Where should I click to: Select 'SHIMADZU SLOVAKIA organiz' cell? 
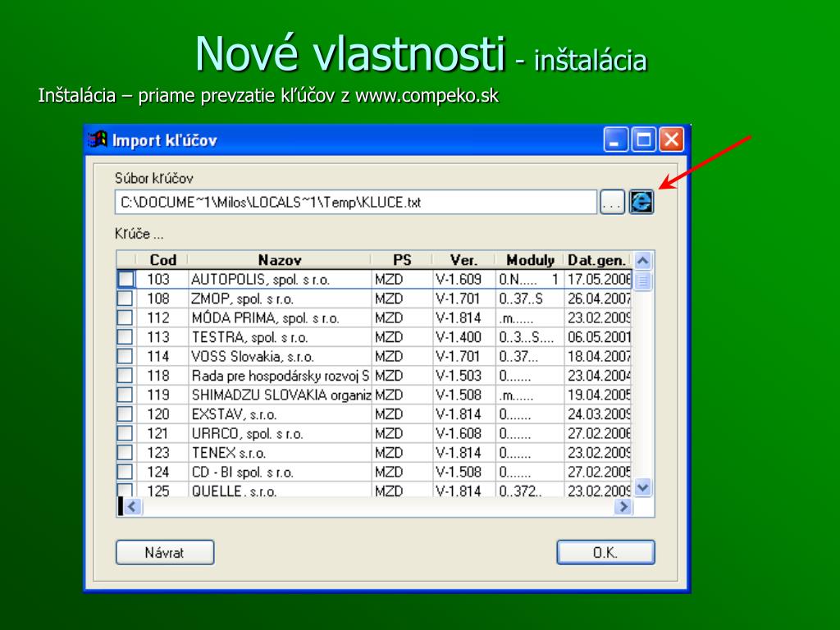[x=280, y=395]
